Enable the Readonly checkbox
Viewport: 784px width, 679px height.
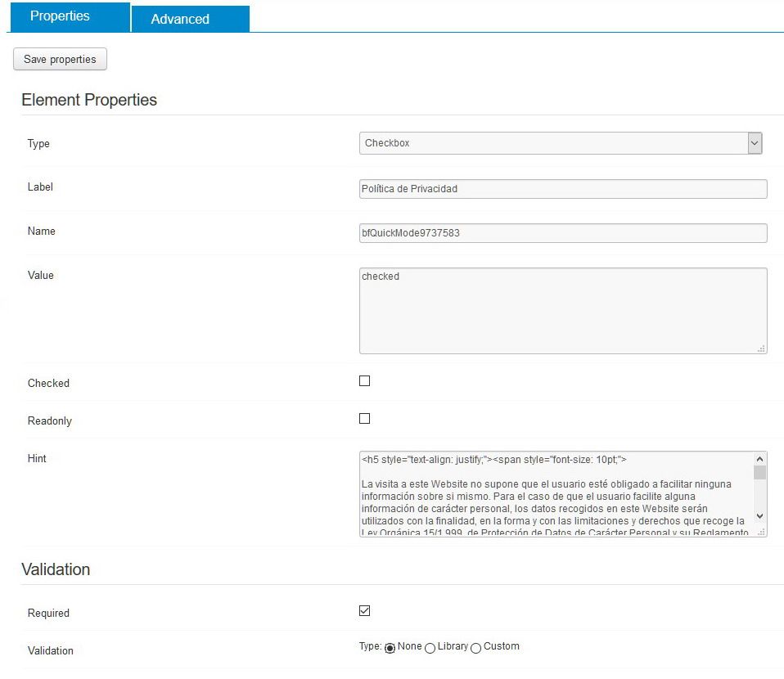364,419
